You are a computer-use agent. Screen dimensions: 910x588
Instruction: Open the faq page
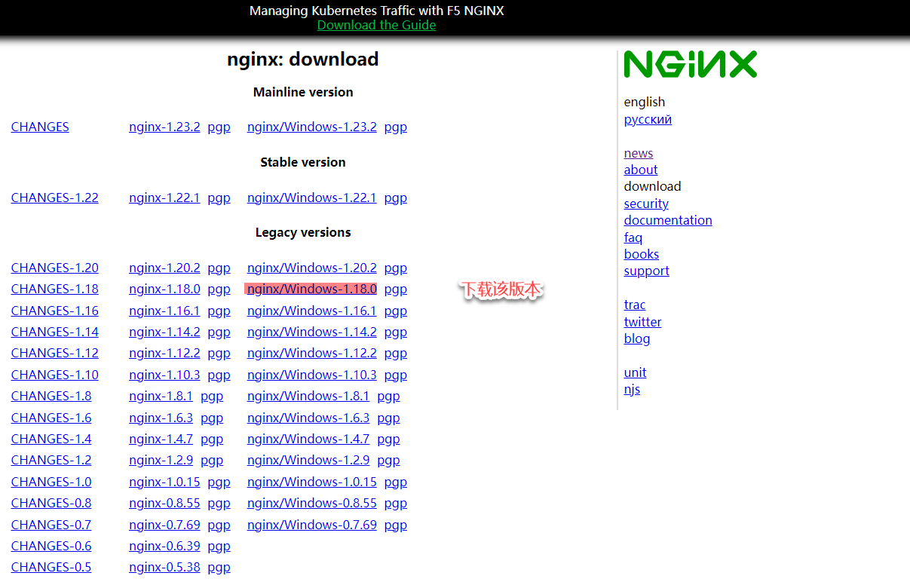click(x=633, y=237)
